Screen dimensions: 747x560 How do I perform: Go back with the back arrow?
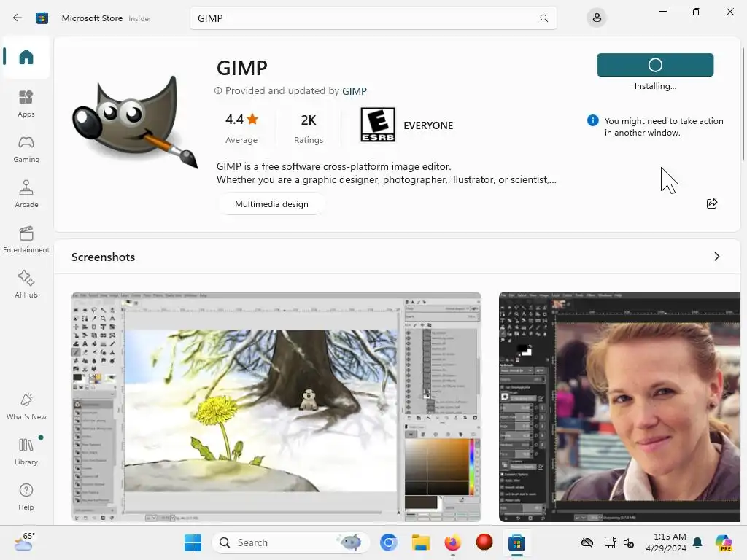pos(18,18)
